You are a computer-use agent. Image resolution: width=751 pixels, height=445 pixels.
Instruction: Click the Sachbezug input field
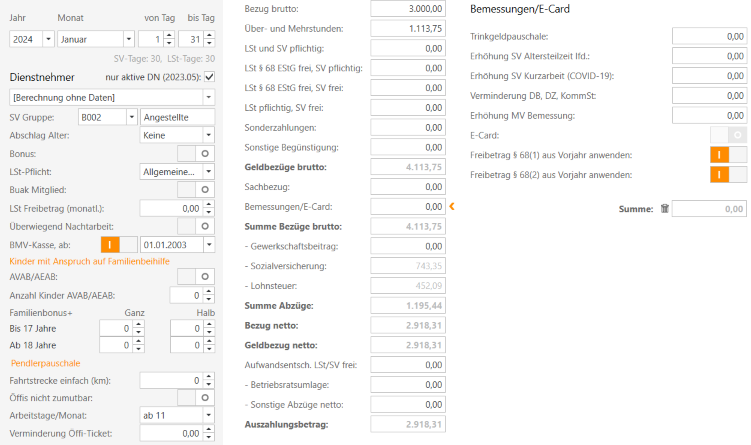point(408,187)
